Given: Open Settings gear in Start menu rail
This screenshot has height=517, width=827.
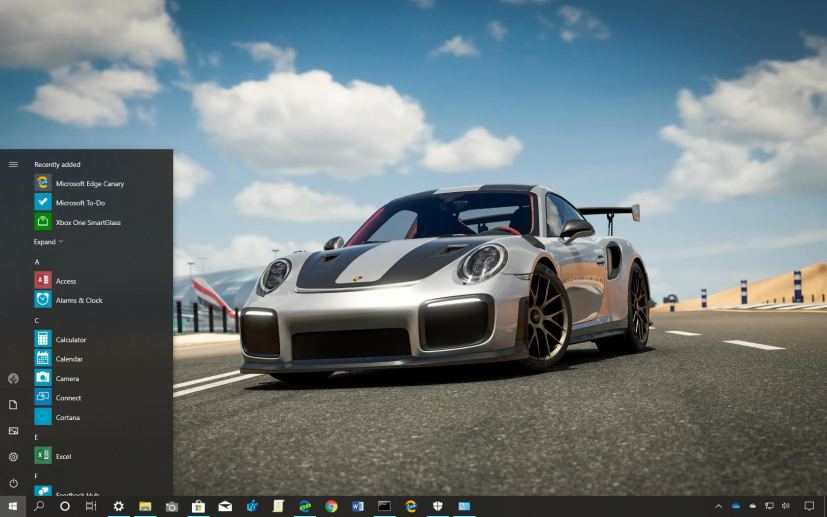Looking at the screenshot, I should point(13,457).
